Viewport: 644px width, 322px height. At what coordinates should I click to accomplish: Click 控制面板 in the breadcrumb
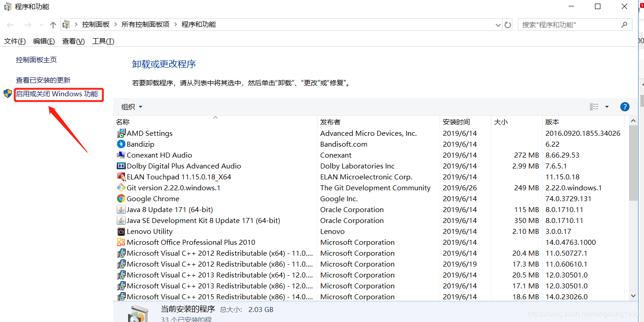96,25
